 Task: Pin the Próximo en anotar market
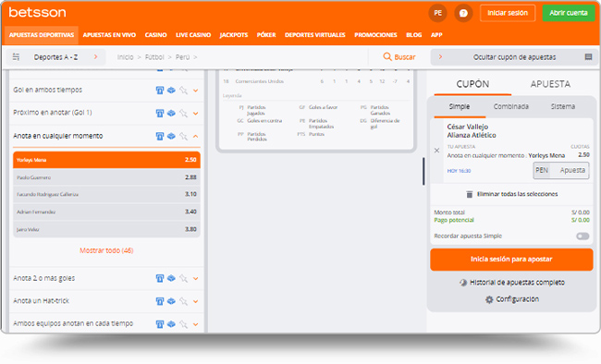coord(184,114)
